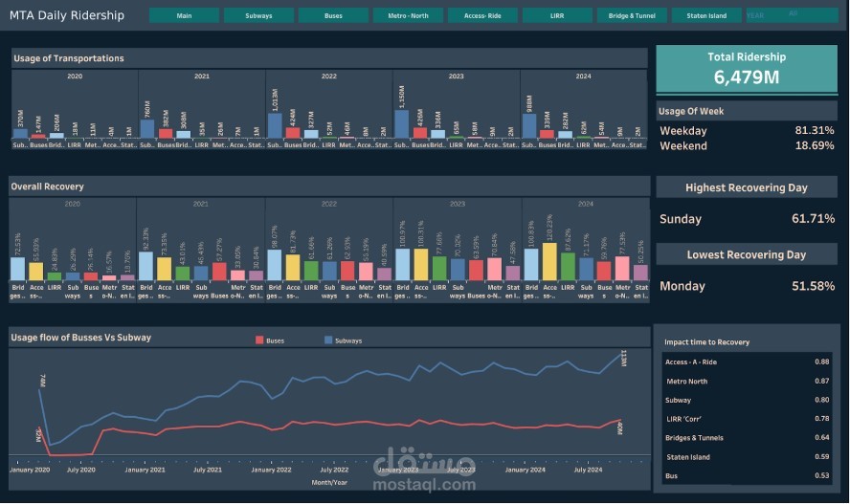Screen dimensions: 850x504
Task: Click the Overall Recovery chart title
Action: point(48,186)
